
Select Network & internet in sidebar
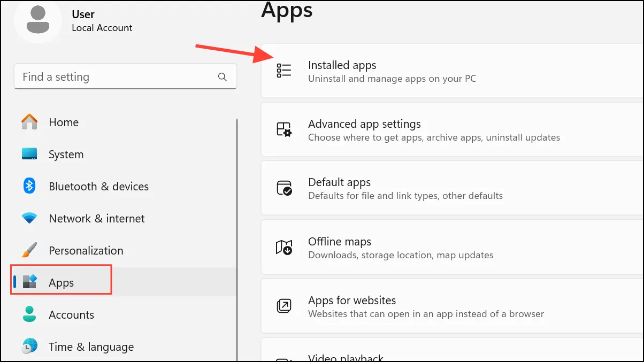[x=123, y=219]
